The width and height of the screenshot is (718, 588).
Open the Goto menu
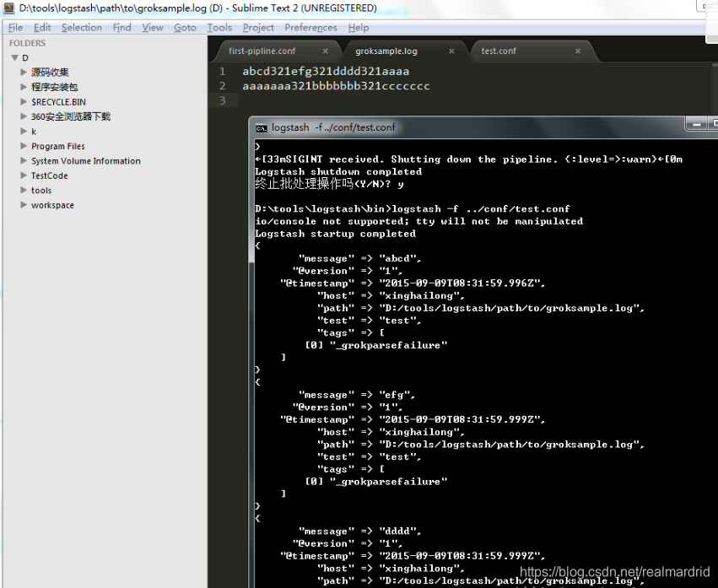[x=185, y=28]
